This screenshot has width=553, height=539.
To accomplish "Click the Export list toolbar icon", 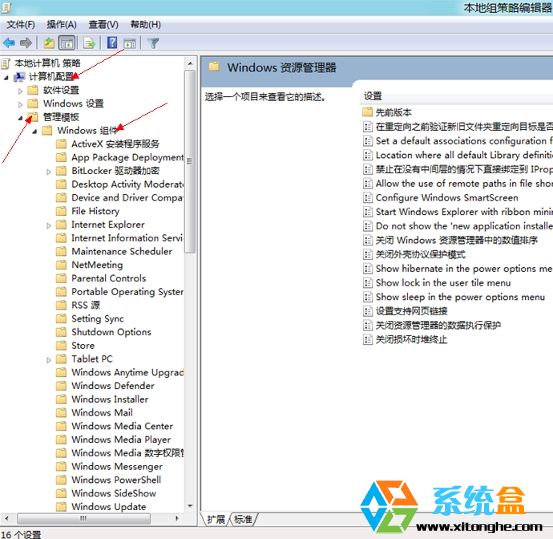I will click(90, 43).
